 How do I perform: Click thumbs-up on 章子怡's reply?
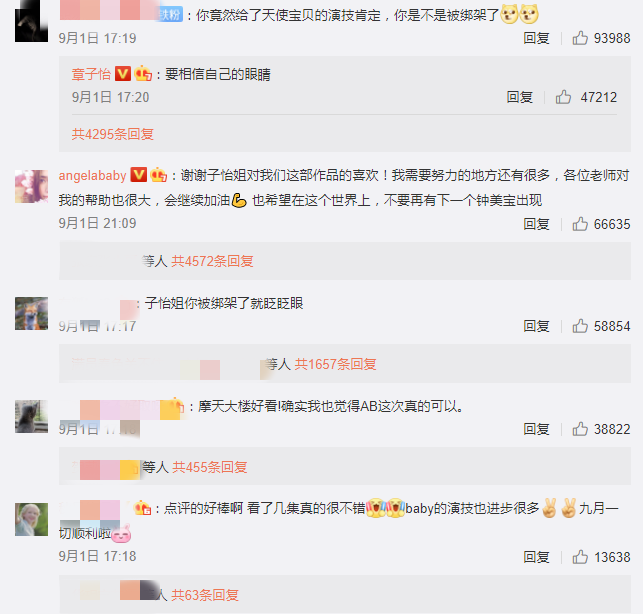click(563, 97)
